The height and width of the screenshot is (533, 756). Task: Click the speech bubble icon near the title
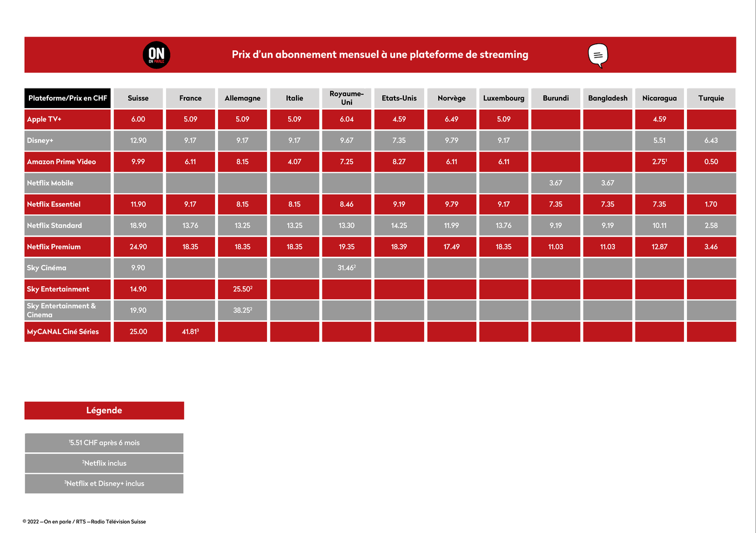pyautogui.click(x=599, y=54)
